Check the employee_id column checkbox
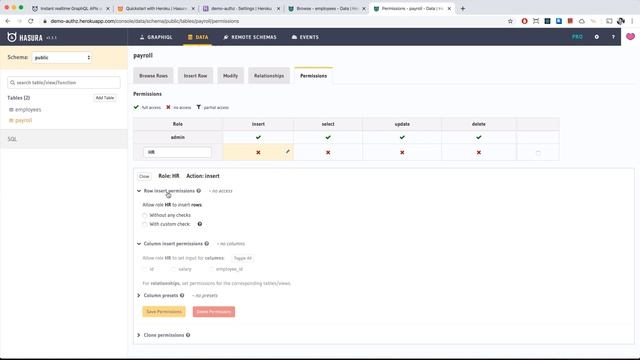This screenshot has width=640, height=360. (x=211, y=269)
